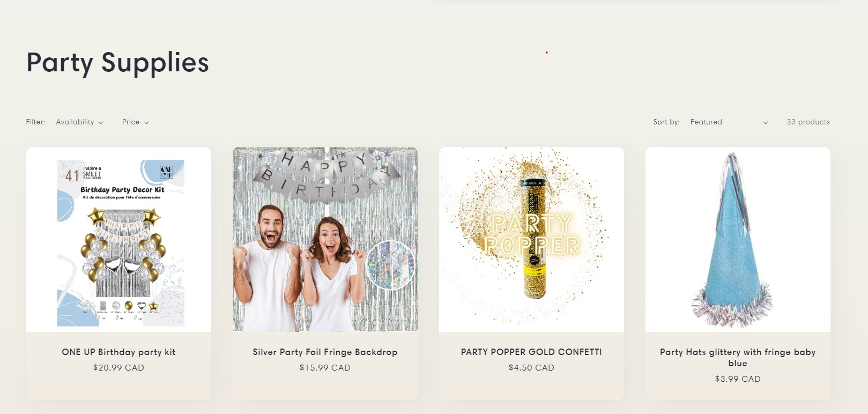Click ONE UP Birthday party kit title
Image resolution: width=868 pixels, height=414 pixels.
[x=118, y=352]
